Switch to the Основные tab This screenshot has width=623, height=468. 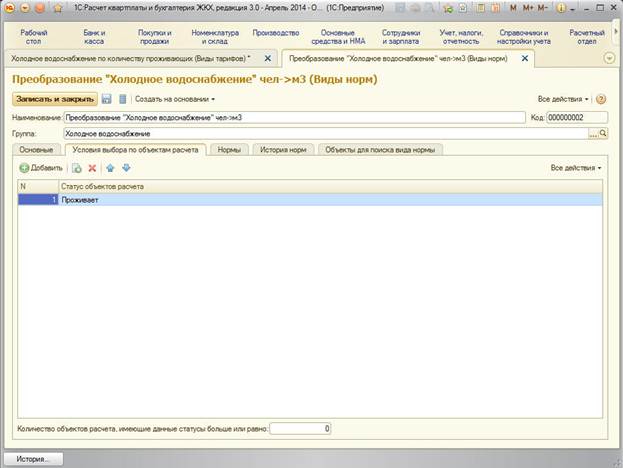pos(36,150)
